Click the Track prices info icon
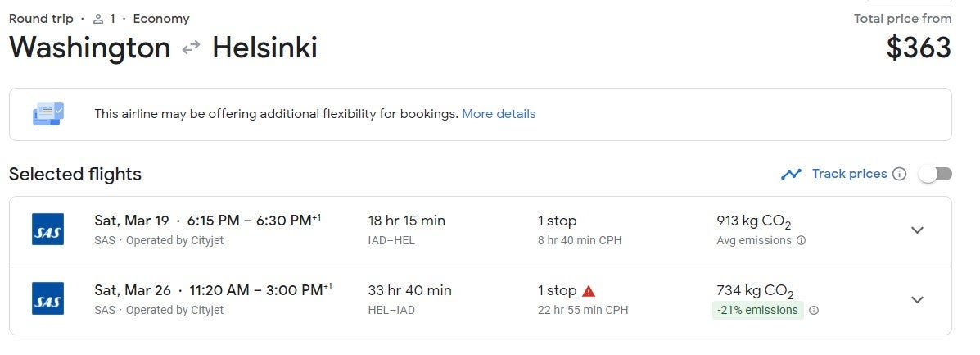The height and width of the screenshot is (355, 980). pos(899,174)
